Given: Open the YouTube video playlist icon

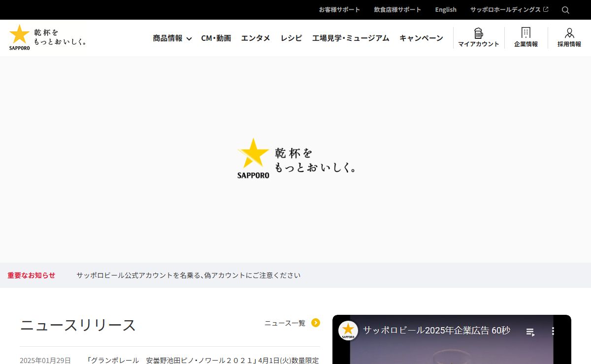Looking at the screenshot, I should pos(530,332).
